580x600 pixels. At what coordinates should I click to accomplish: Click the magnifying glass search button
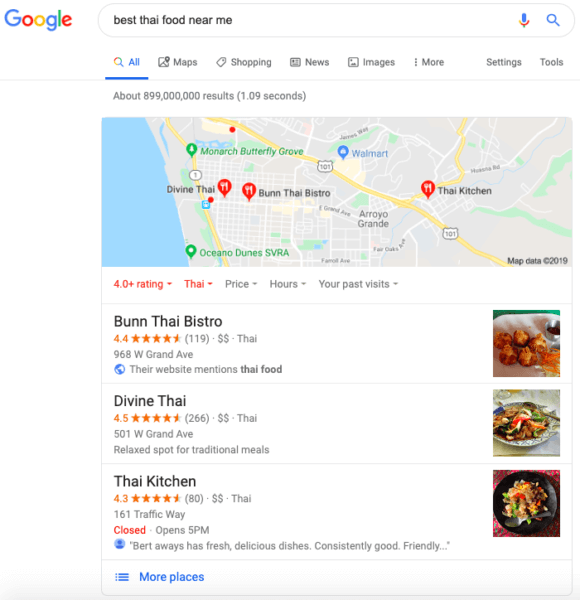click(553, 20)
